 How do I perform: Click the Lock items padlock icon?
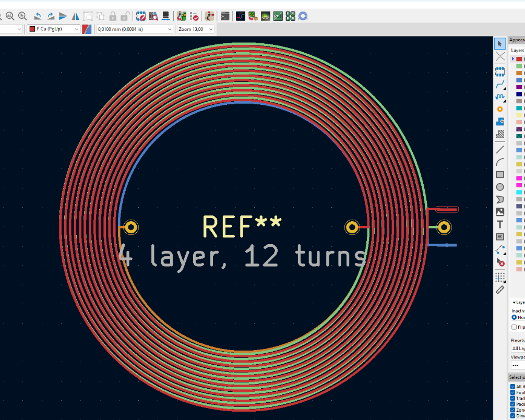click(113, 16)
